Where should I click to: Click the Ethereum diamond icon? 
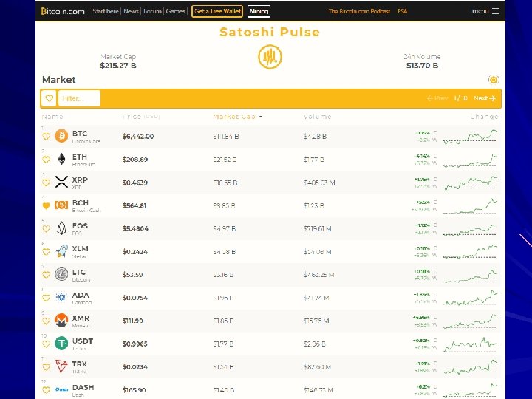61,159
